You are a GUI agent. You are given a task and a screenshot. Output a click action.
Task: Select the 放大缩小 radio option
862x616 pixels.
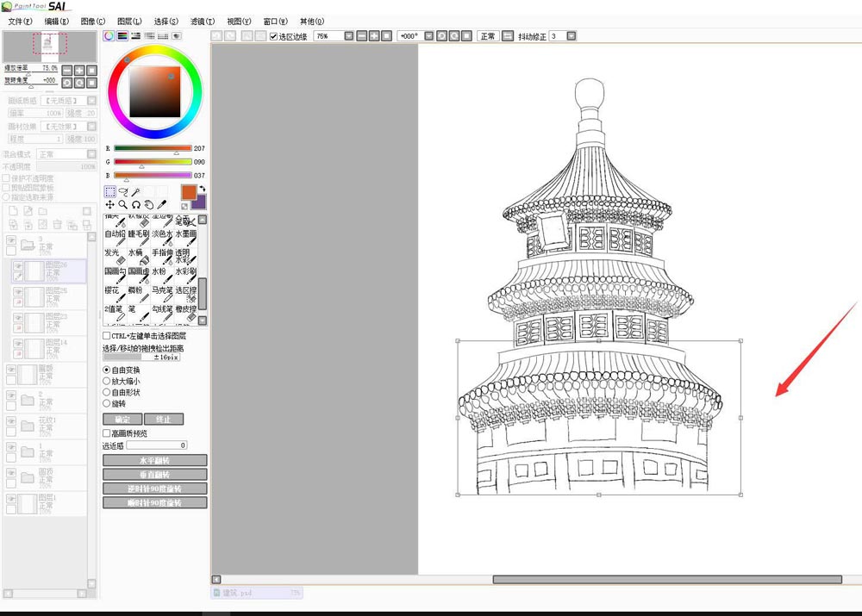point(107,381)
